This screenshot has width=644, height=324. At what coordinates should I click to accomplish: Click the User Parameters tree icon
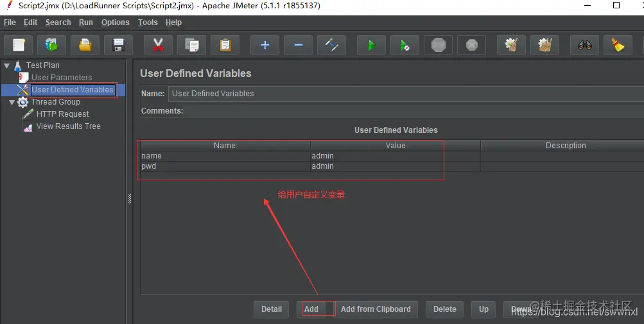pos(23,77)
